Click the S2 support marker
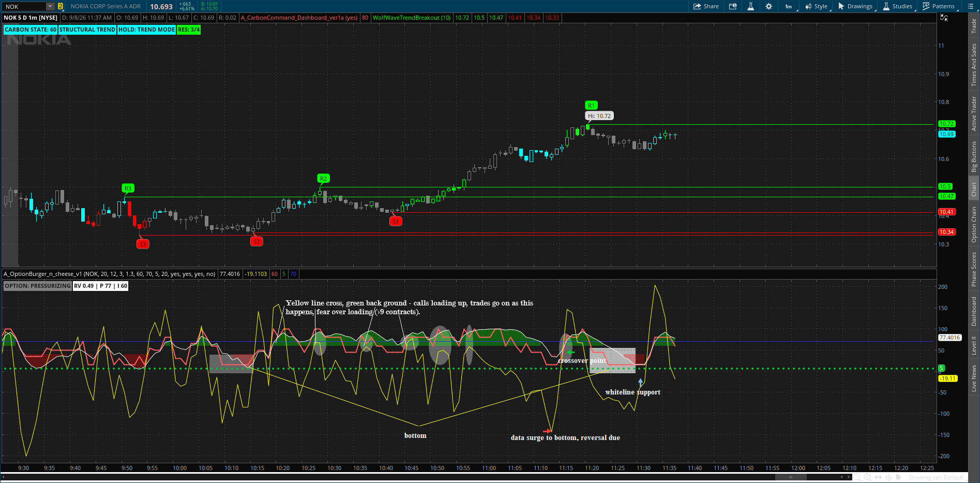This screenshot has height=483, width=980. click(257, 242)
